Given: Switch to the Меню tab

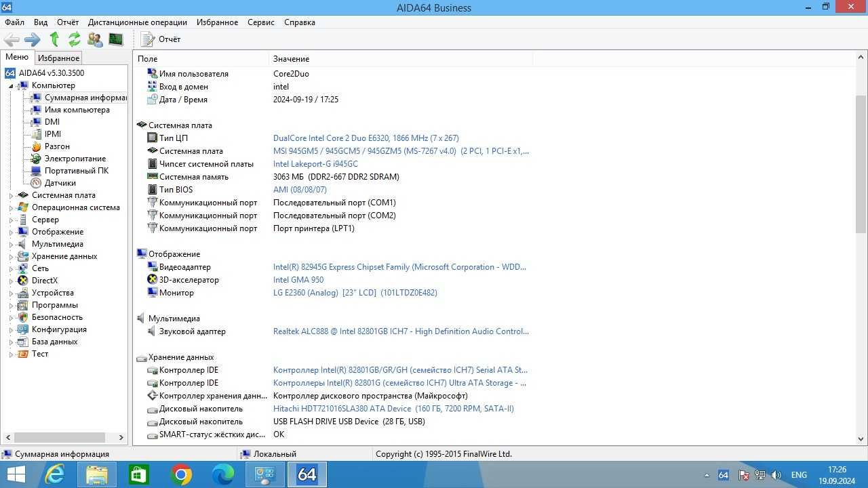Looking at the screenshot, I should point(17,58).
